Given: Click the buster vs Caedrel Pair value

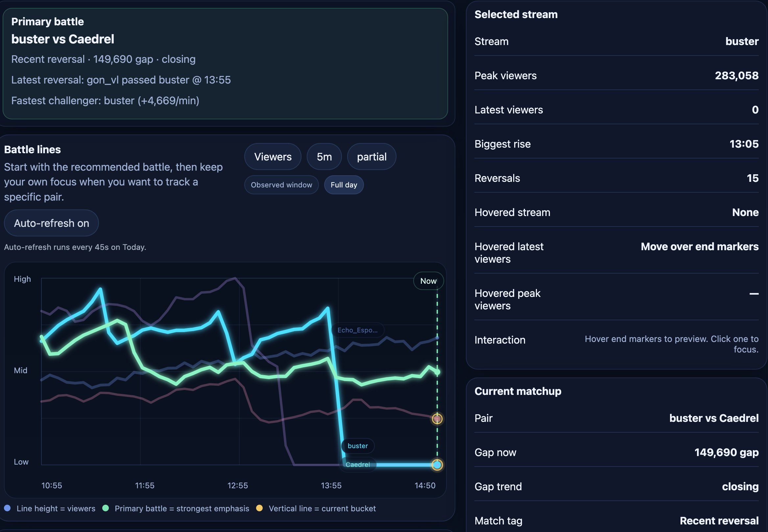Looking at the screenshot, I should [x=714, y=418].
